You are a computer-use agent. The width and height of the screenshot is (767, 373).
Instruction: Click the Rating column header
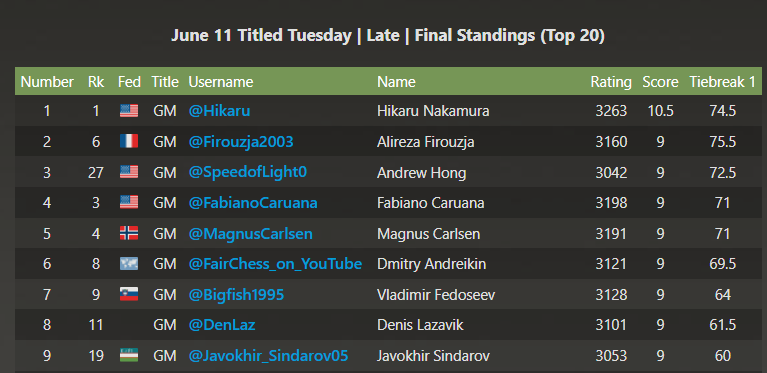click(x=611, y=82)
